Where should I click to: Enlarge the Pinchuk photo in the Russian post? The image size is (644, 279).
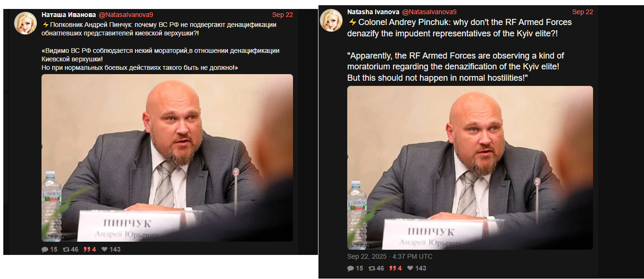167,158
